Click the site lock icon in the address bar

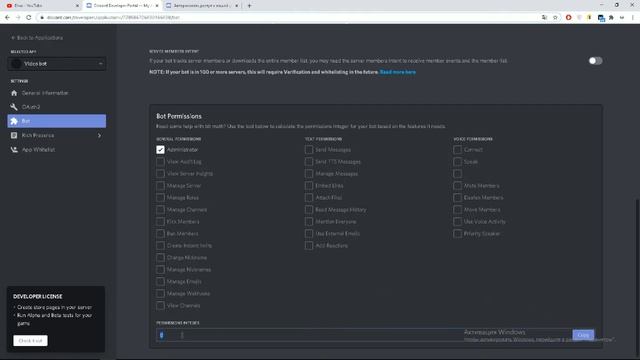coord(42,18)
